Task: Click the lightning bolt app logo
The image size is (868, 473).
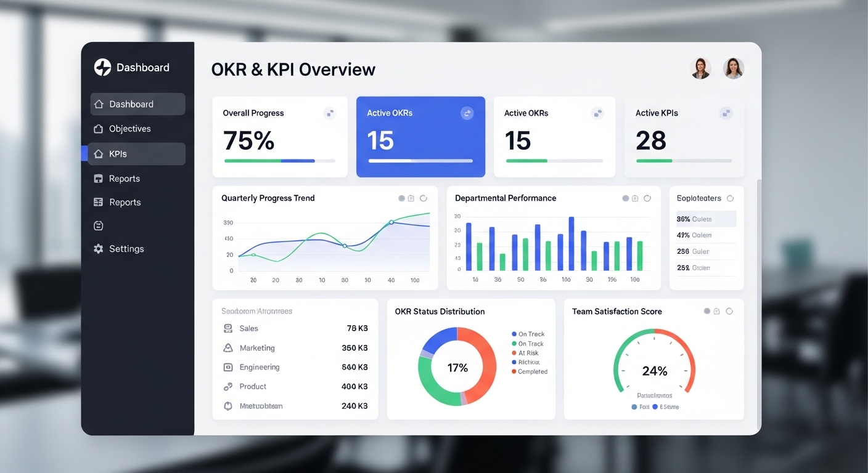Action: point(102,68)
